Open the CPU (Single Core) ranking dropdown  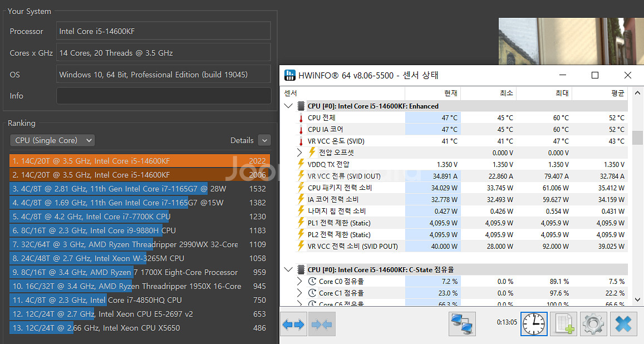52,140
